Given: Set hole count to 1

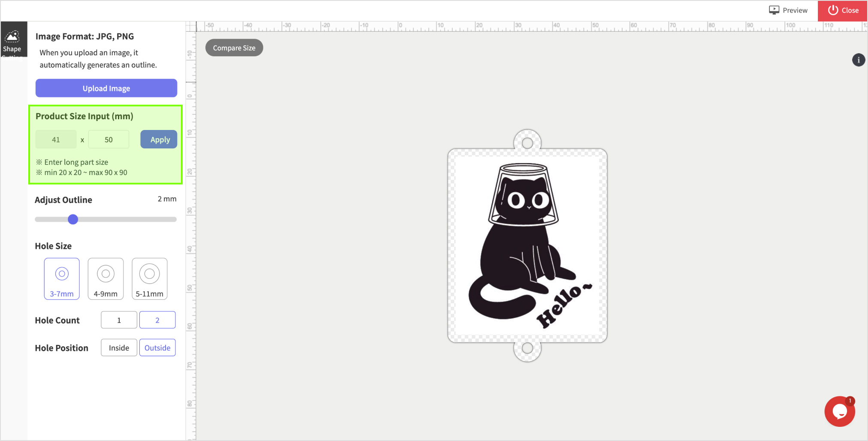Looking at the screenshot, I should 119,320.
